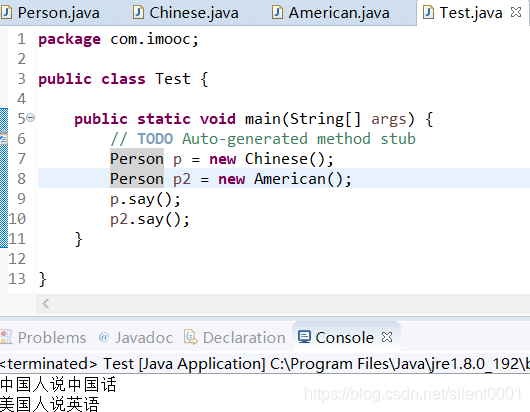
Task: Click 'com.imooc;' on line 1
Action: pyautogui.click(x=154, y=39)
